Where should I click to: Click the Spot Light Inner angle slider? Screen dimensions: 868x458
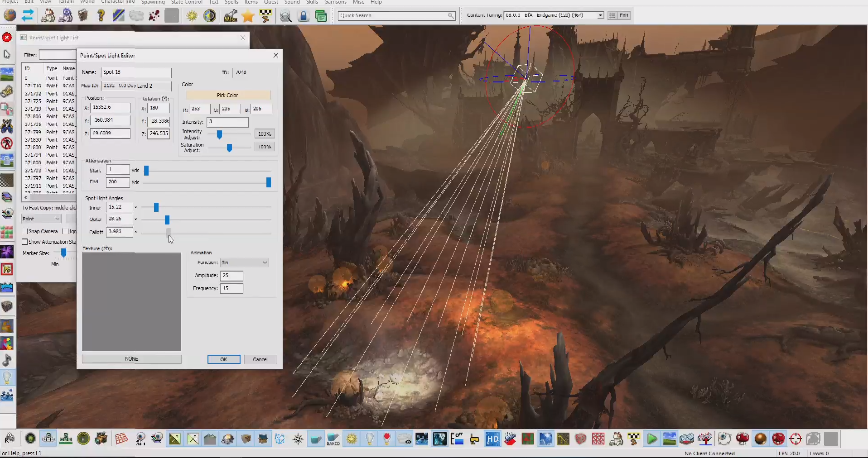pos(156,207)
